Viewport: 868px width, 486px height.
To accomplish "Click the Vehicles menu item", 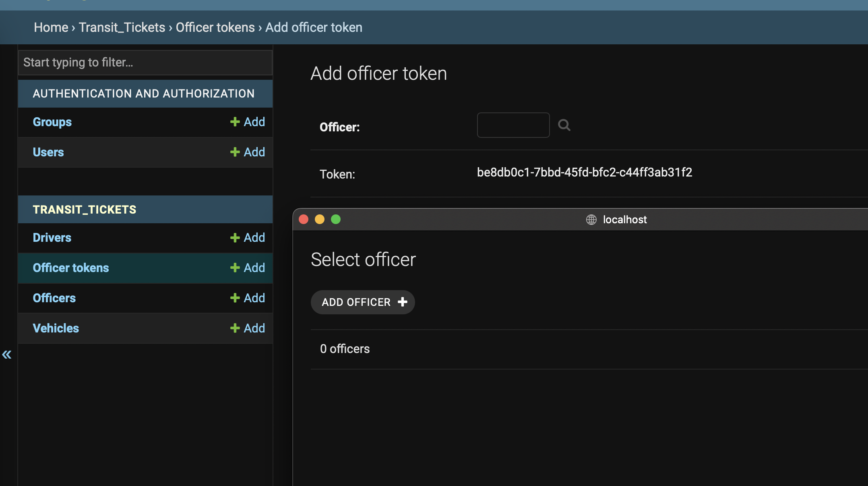I will (x=56, y=328).
